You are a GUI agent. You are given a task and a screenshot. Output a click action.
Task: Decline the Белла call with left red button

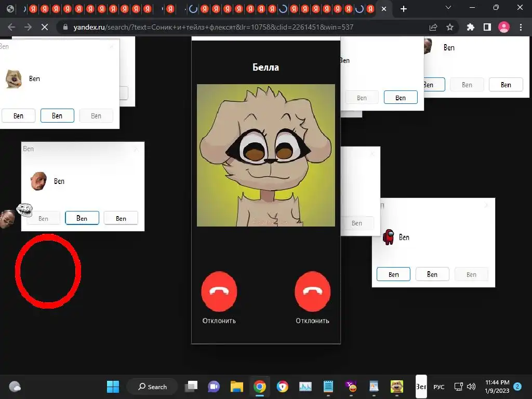(219, 291)
